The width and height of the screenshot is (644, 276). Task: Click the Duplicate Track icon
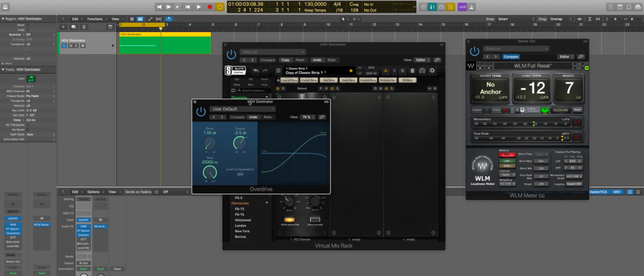pyautogui.click(x=74, y=26)
